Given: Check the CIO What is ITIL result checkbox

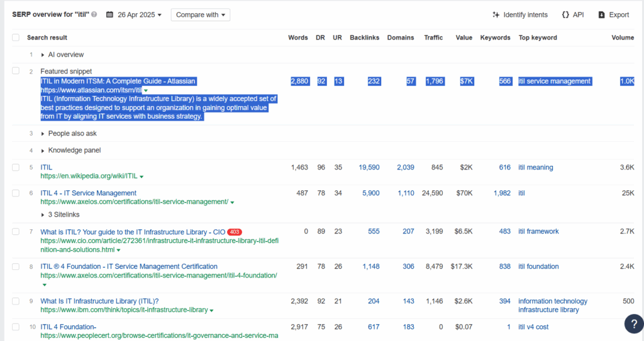Looking at the screenshot, I should click(x=16, y=232).
